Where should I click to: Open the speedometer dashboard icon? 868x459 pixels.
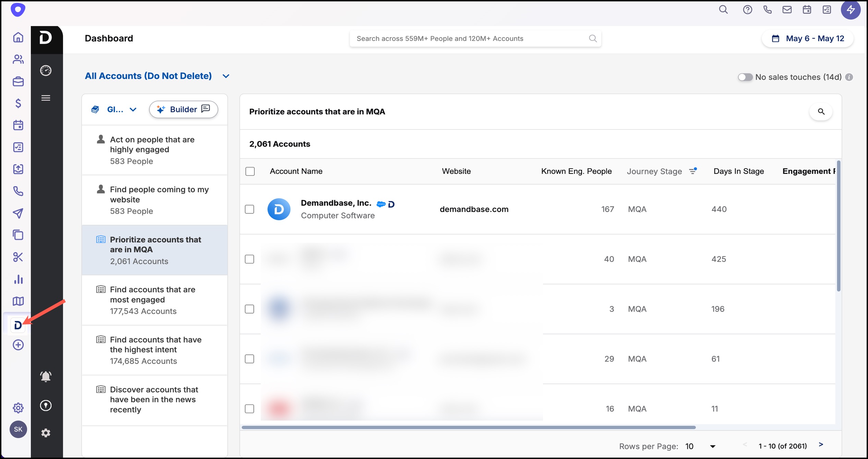point(46,71)
